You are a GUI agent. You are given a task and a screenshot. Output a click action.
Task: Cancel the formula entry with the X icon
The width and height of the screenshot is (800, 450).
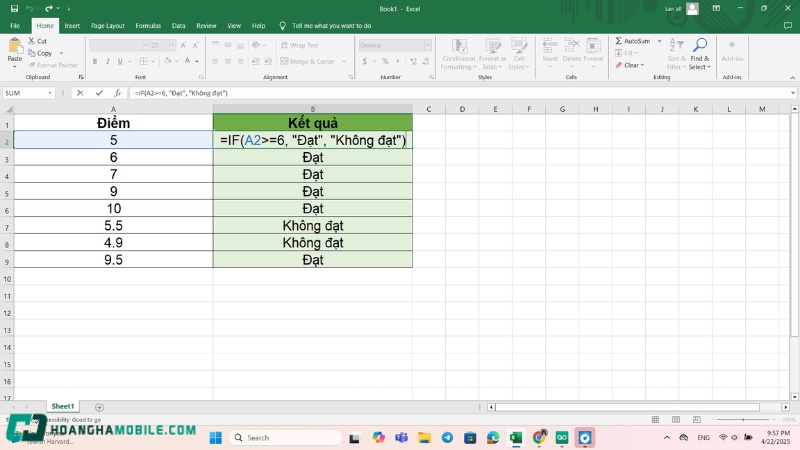[80, 93]
